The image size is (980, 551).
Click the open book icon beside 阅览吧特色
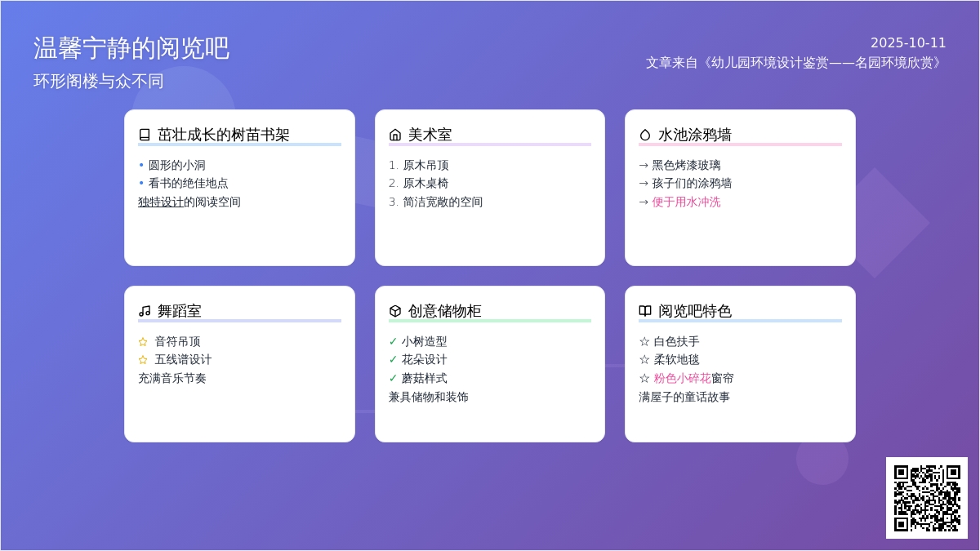[645, 311]
